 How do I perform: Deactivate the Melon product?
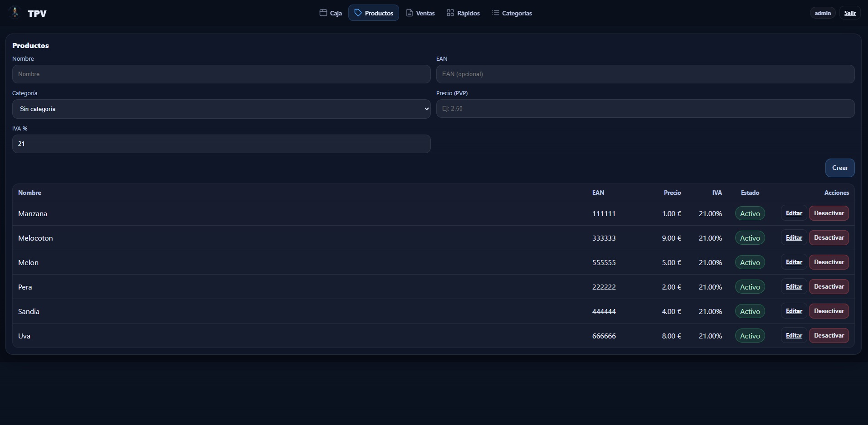(829, 262)
